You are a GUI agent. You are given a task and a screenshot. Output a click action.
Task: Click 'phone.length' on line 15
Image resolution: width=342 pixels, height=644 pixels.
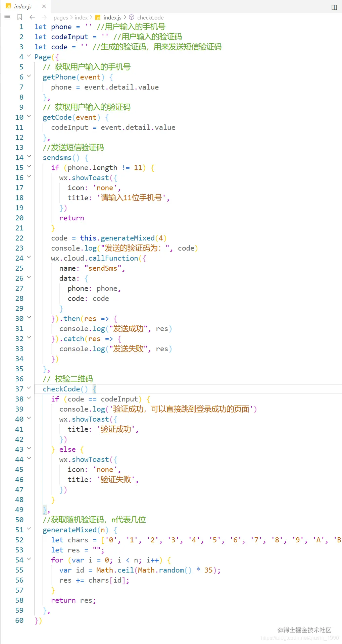point(92,168)
